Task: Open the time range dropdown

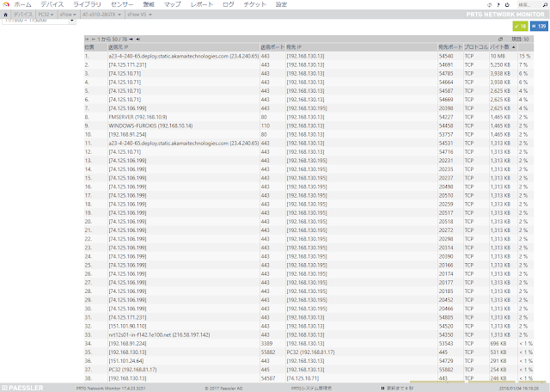Action: [x=72, y=21]
